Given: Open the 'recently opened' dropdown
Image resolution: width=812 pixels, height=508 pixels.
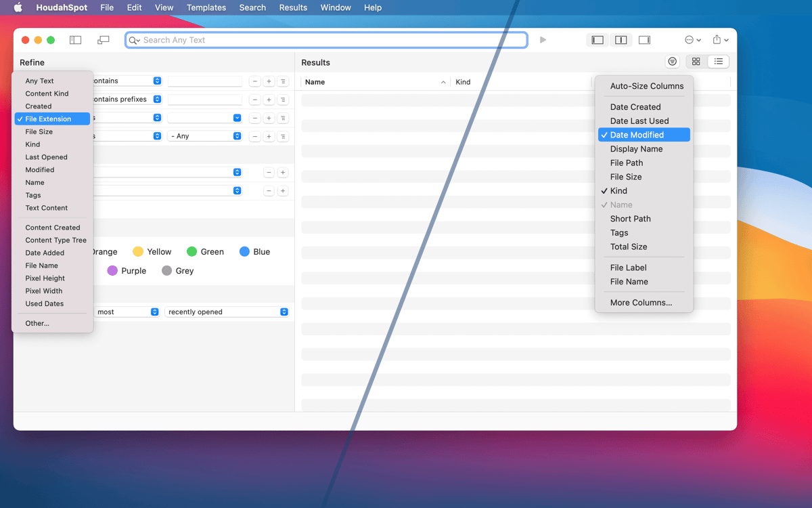Looking at the screenshot, I should click(227, 312).
